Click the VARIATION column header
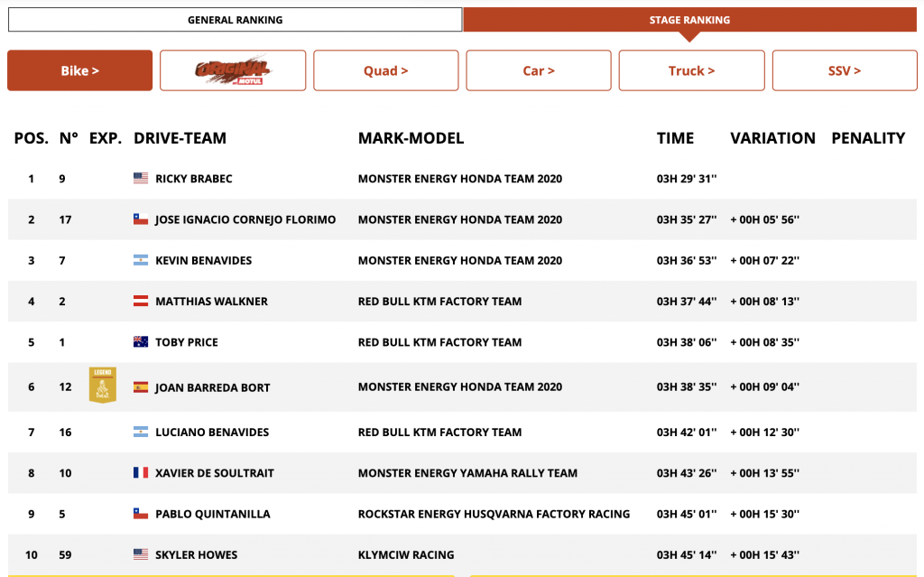Viewport: 924px width, 577px height. pos(772,138)
